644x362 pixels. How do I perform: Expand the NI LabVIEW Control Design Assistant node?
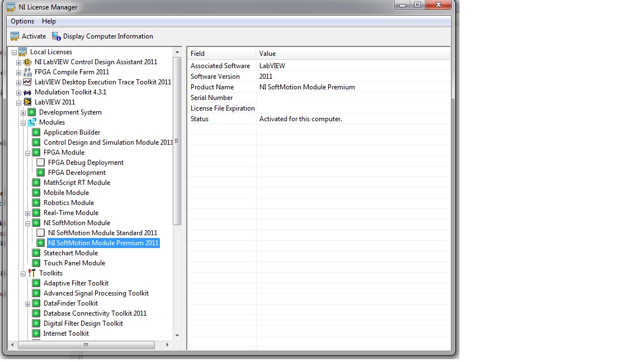(x=19, y=63)
